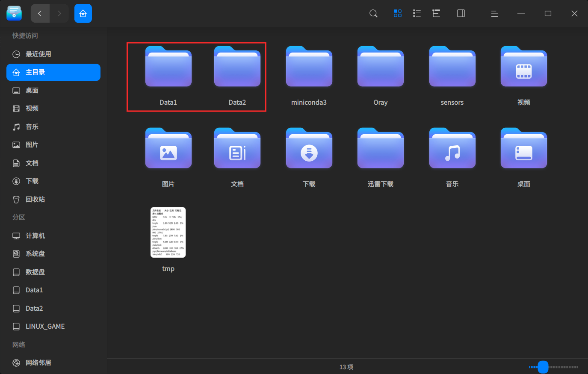588x374 pixels.
Task: Open Data1 partition in the sidebar
Action: pos(53,290)
